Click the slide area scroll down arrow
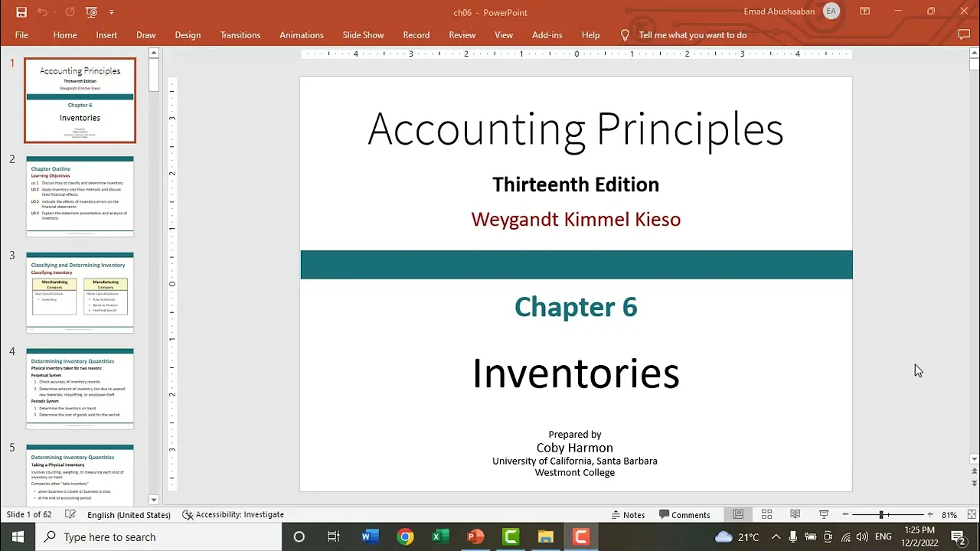Image resolution: width=980 pixels, height=551 pixels. pyautogui.click(x=974, y=459)
